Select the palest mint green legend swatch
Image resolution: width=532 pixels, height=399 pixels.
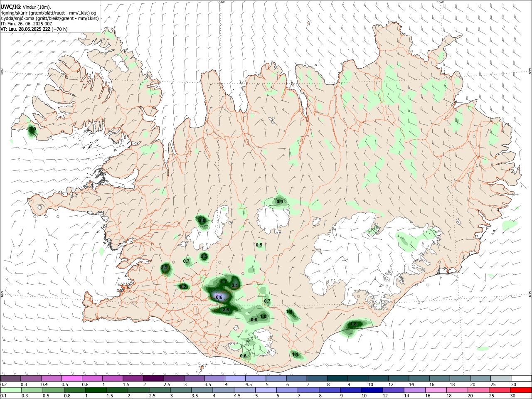coord(11,390)
